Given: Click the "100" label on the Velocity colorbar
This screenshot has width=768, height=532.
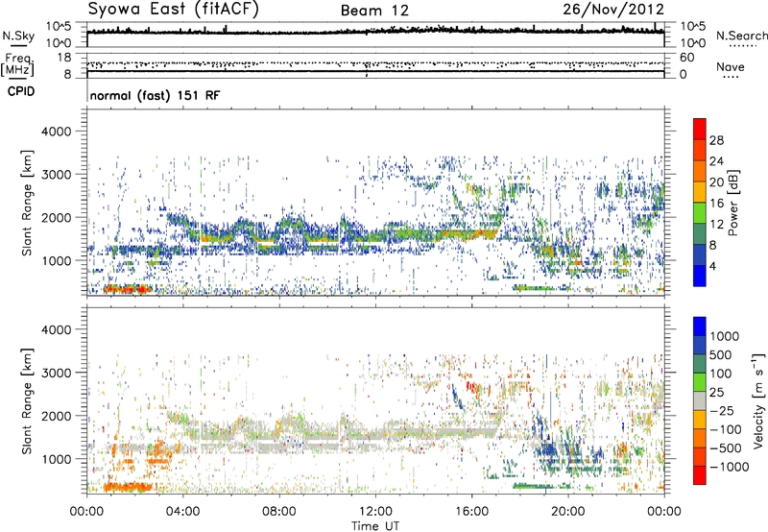Looking at the screenshot, I should tap(722, 374).
